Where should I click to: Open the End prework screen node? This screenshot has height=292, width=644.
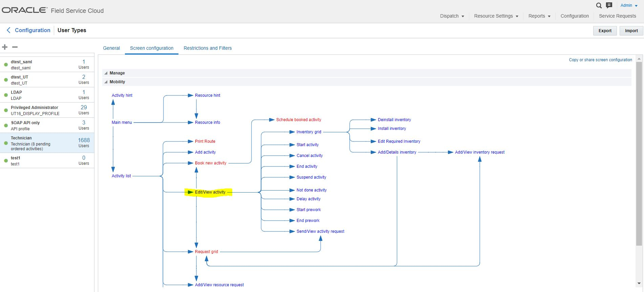click(x=308, y=221)
